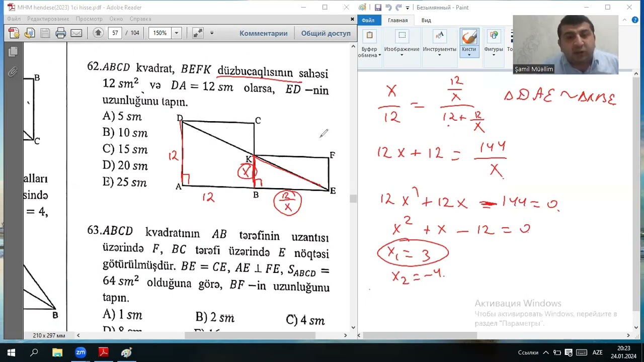The height and width of the screenshot is (362, 644).
Task: Toggle read mode with the expand arrows icon
Action: coord(198,33)
